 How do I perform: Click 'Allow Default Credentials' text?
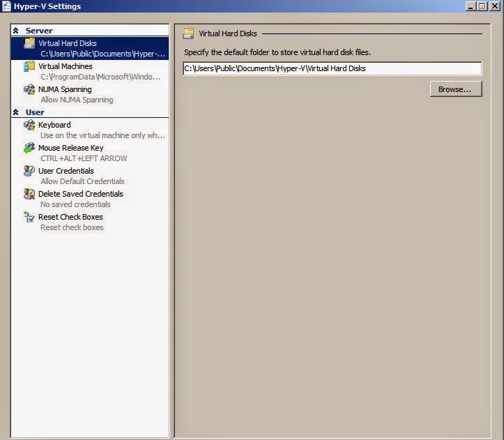click(82, 181)
